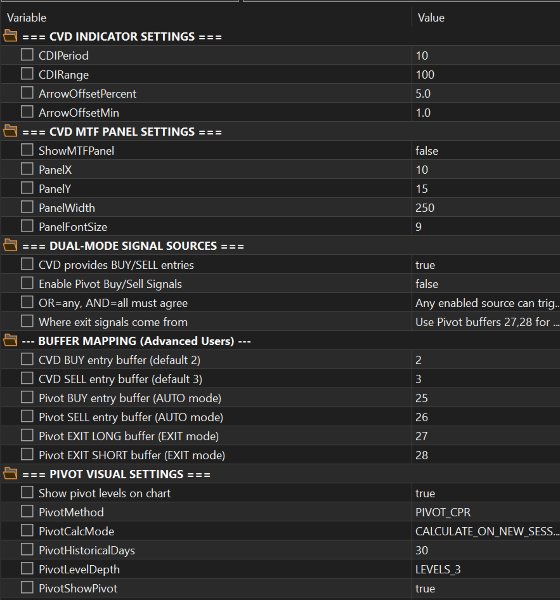
Task: Click the PIVOT VISUAL SETTINGS folder icon
Action: coord(10,474)
